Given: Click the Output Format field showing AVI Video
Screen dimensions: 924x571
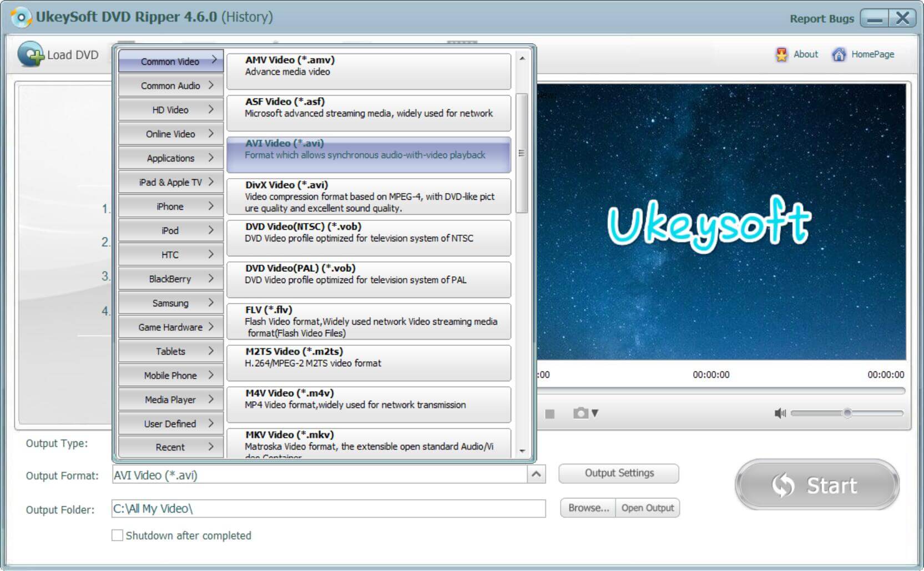Looking at the screenshot, I should point(320,475).
